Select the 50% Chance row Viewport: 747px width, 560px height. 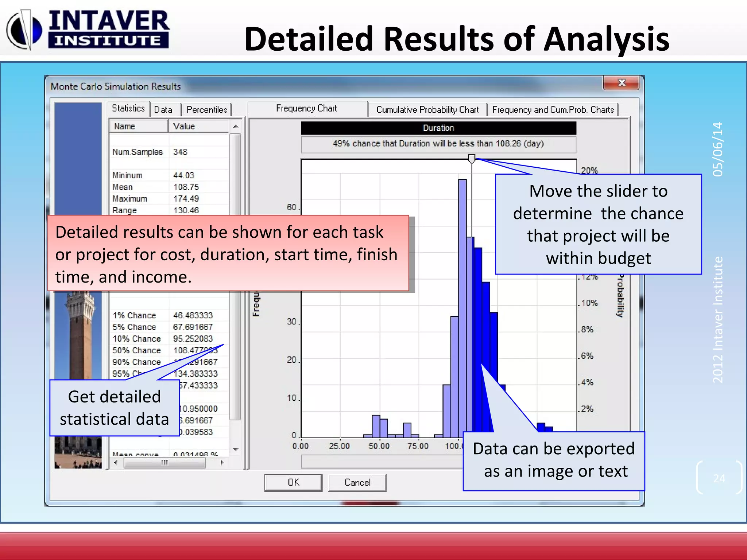click(170, 350)
